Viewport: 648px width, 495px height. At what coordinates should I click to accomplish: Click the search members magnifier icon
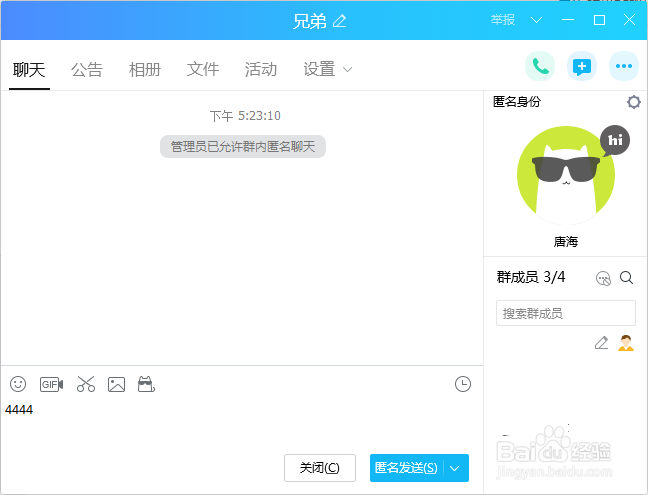pyautogui.click(x=627, y=278)
